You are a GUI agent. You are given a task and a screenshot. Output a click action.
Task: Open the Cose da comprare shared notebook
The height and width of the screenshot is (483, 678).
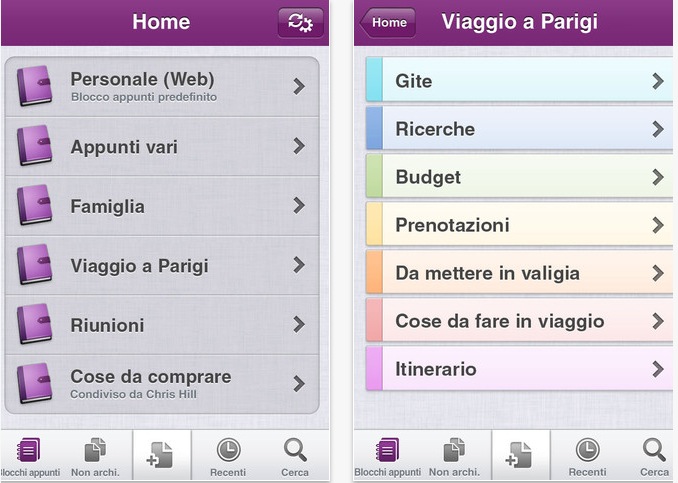click(x=162, y=384)
